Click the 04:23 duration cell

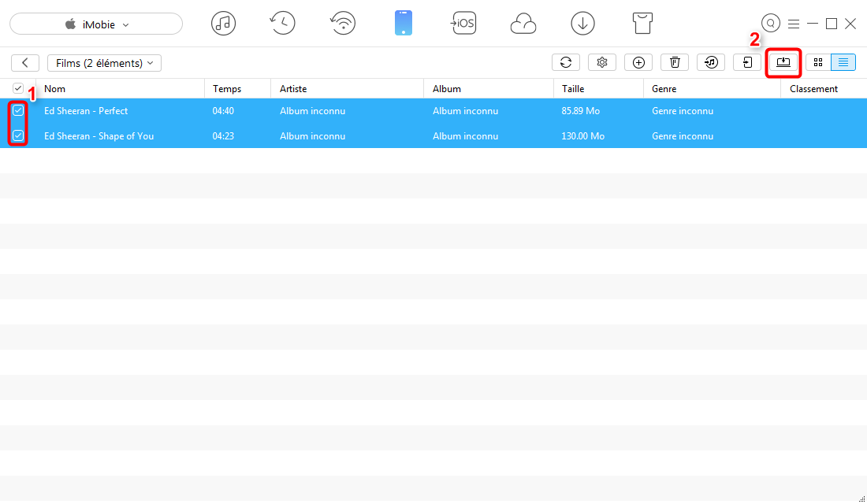click(223, 136)
